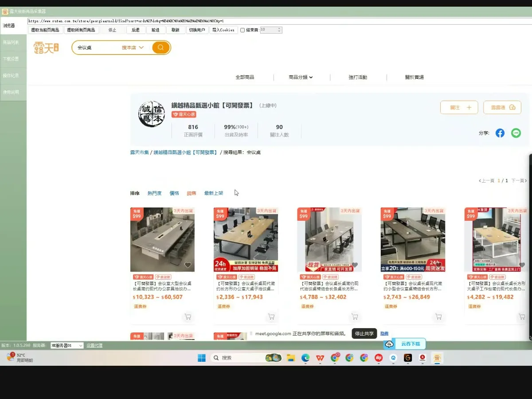This screenshot has width=532, height=399.
Task: Open the 设置代理 link in the status bar
Action: tap(94, 345)
